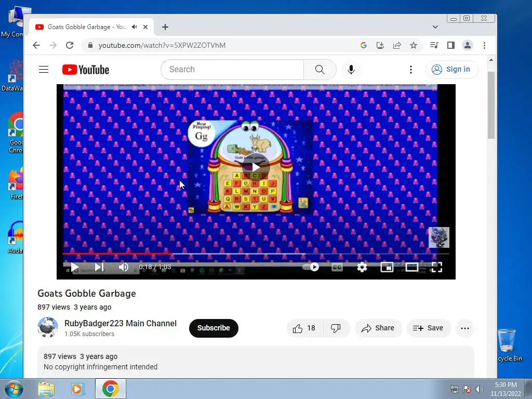Focus the YouTube Search field
This screenshot has width=532, height=399.
pos(232,70)
